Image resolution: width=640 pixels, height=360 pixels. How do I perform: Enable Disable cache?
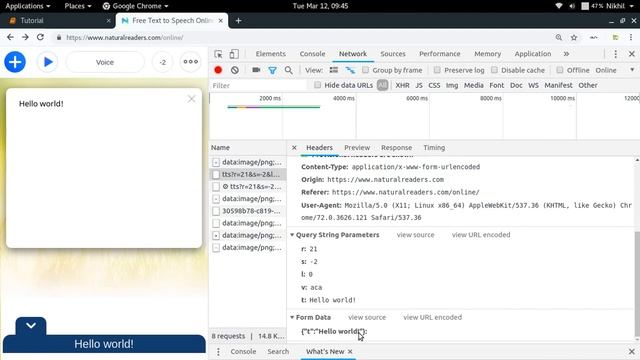pos(494,70)
